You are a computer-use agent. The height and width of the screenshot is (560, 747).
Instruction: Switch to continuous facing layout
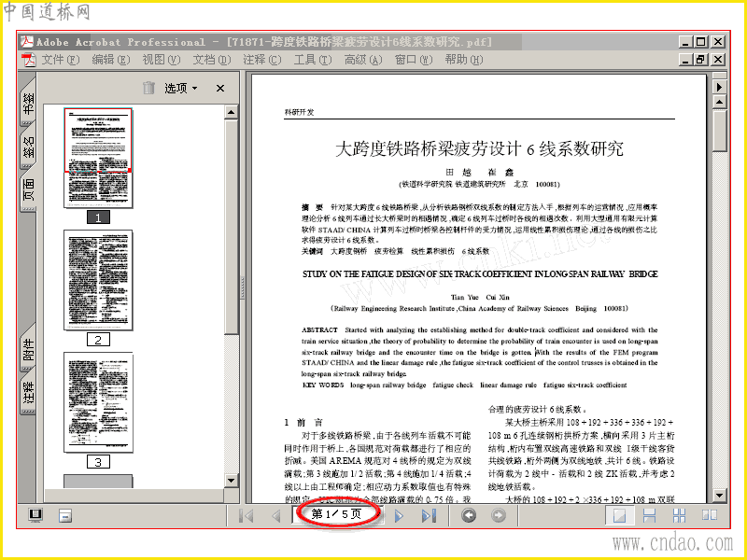(680, 515)
